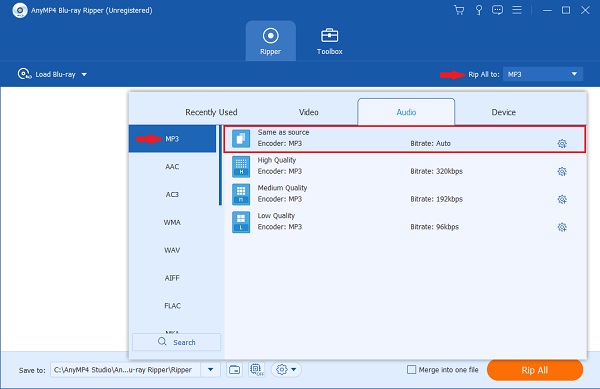Open the hamburger menu icon
Viewport: 600px width, 389px height.
coord(517,10)
